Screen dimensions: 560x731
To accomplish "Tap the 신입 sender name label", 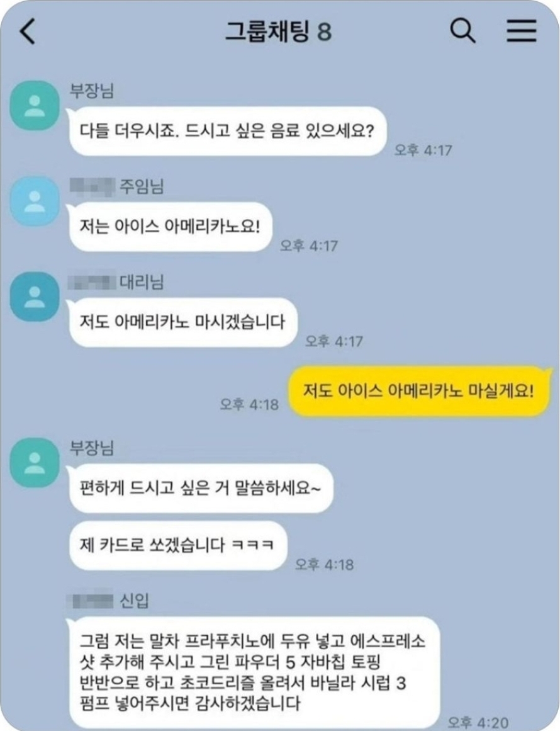I will click(x=135, y=601).
